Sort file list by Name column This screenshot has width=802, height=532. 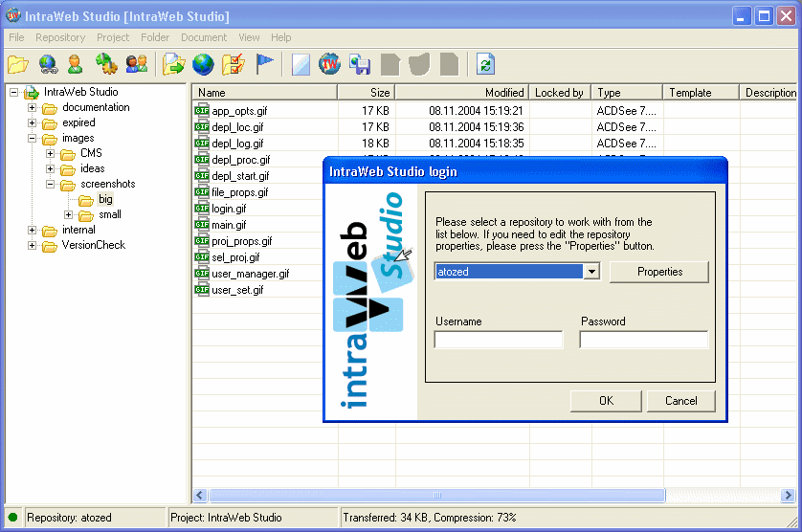point(265,93)
